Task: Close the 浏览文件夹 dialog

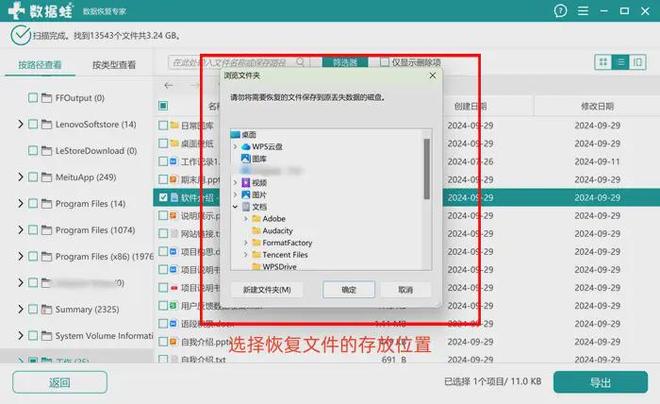Action: coord(433,75)
